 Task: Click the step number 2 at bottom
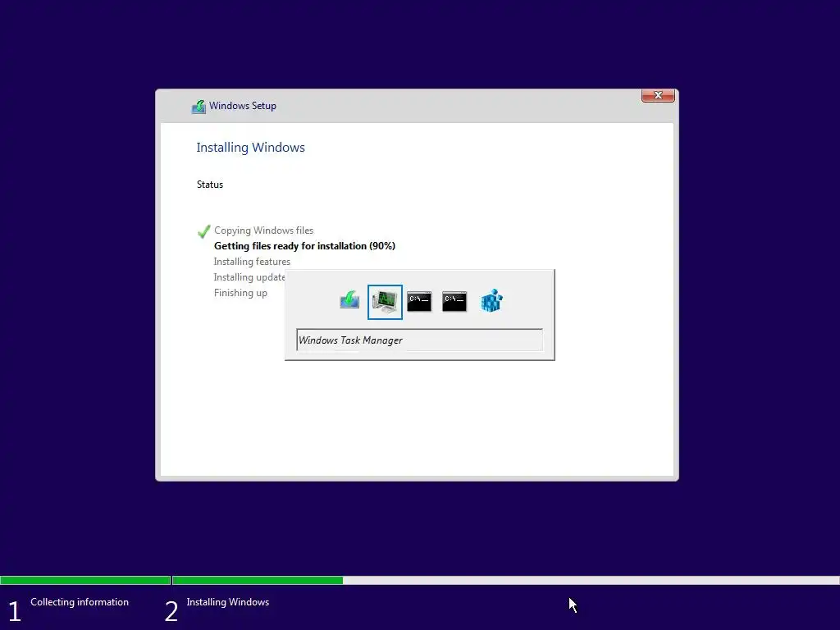171,611
